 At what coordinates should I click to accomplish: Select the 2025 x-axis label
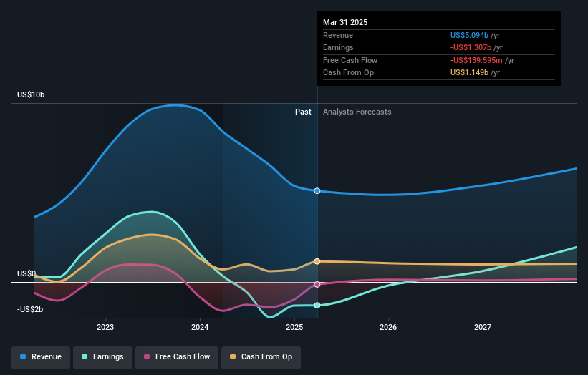pos(294,328)
